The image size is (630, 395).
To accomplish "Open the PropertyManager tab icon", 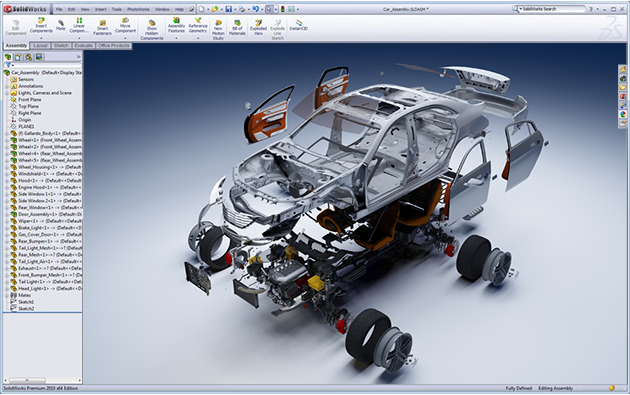I will [x=18, y=57].
